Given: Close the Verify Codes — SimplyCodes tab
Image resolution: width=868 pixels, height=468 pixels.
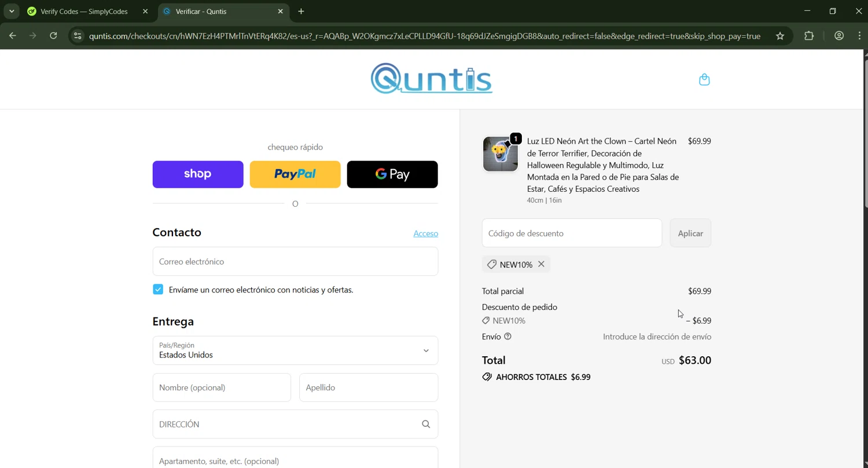Looking at the screenshot, I should click(145, 12).
